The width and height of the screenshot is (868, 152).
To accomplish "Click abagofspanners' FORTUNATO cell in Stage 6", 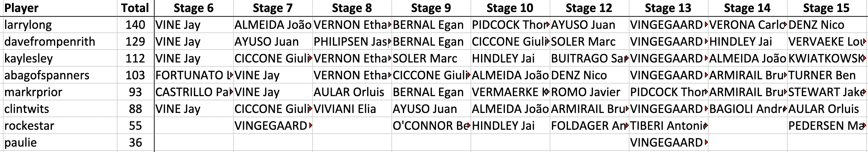I will pos(194,75).
